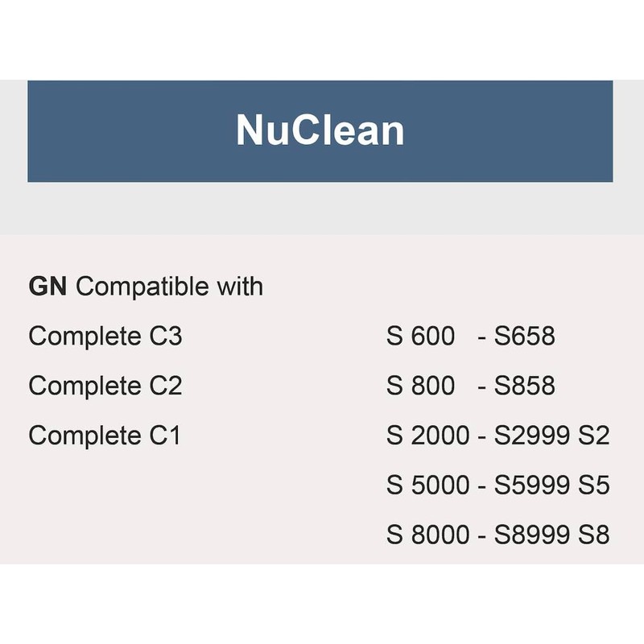Click the S 600 model number
The image size is (644, 644).
click(x=420, y=336)
